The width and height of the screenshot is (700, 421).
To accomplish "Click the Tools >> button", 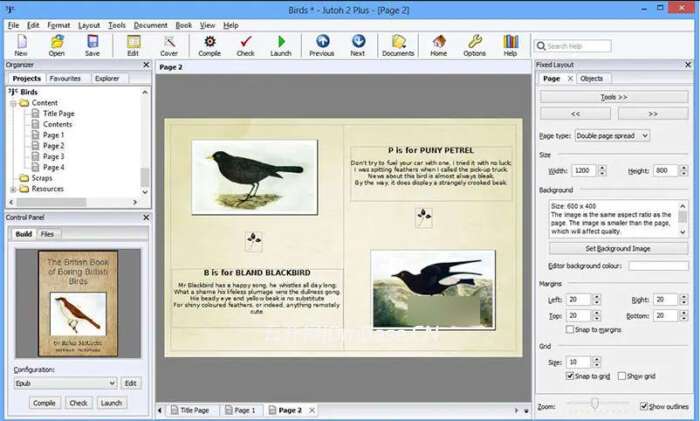I will (x=614, y=97).
